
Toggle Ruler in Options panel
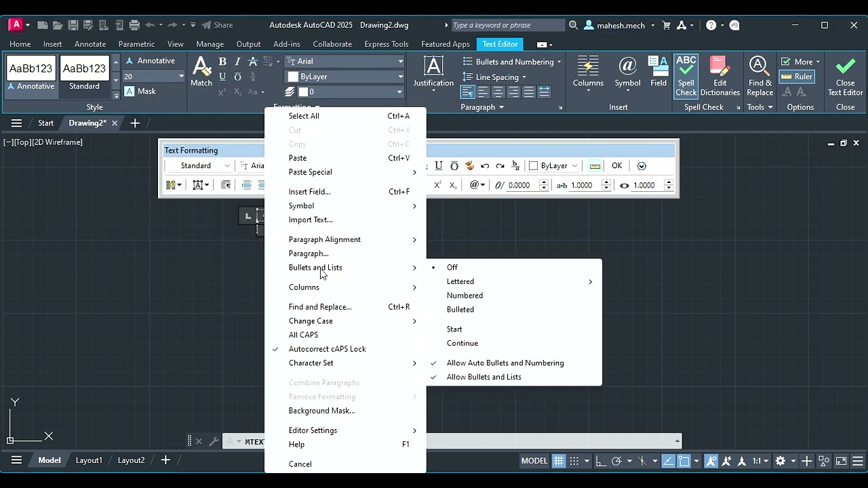point(796,77)
